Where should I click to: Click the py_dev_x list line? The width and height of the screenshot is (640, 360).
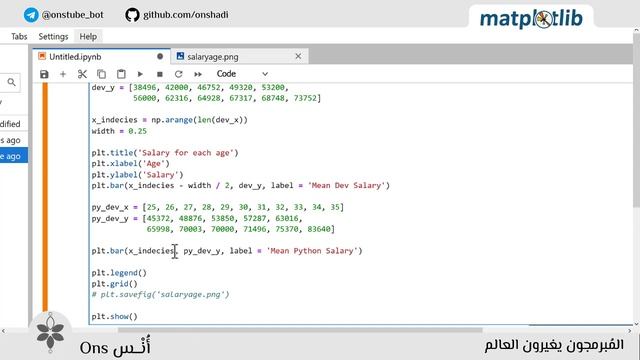(218, 207)
